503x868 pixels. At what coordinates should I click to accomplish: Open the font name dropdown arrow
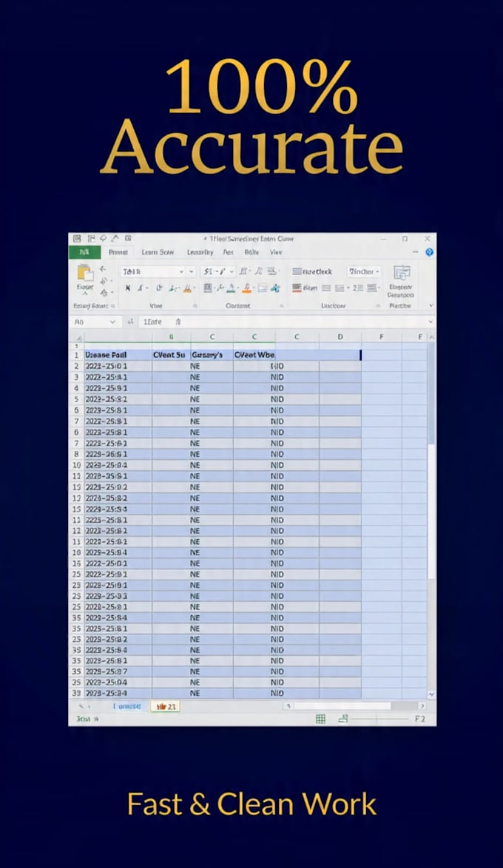click(x=181, y=272)
